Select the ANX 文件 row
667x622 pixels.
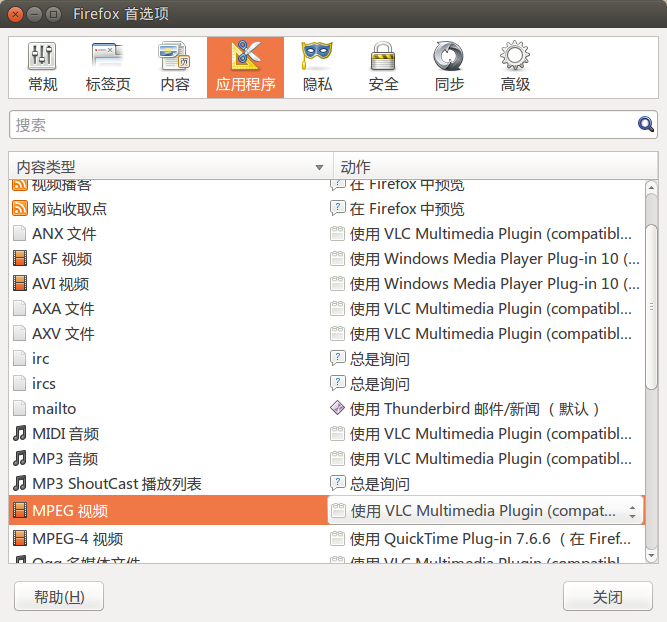(x=327, y=234)
